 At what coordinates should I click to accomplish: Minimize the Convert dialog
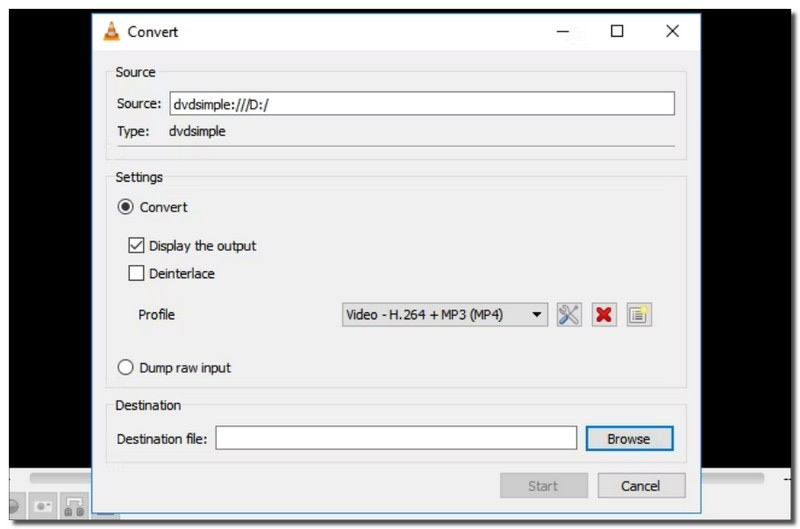pos(562,32)
